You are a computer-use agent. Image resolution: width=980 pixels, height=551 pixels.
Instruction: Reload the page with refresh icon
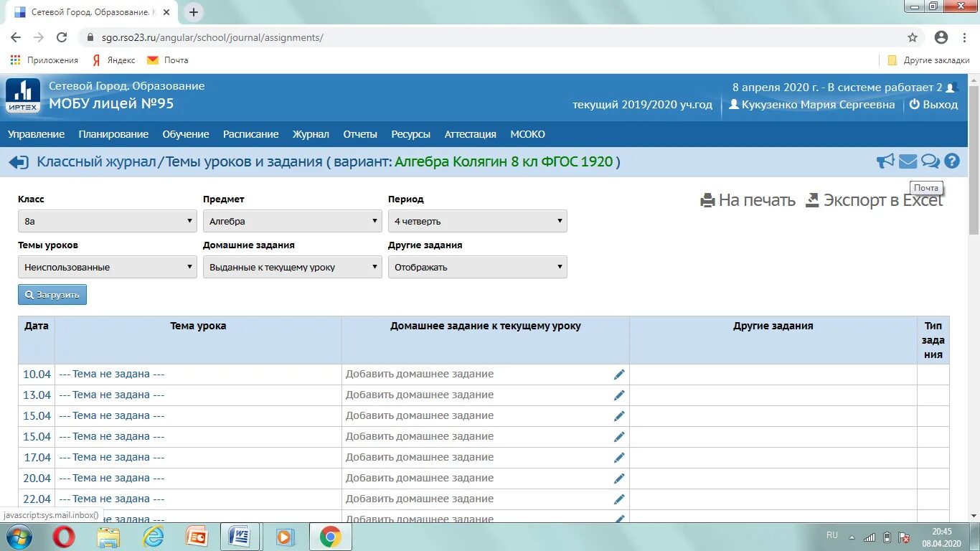click(62, 37)
